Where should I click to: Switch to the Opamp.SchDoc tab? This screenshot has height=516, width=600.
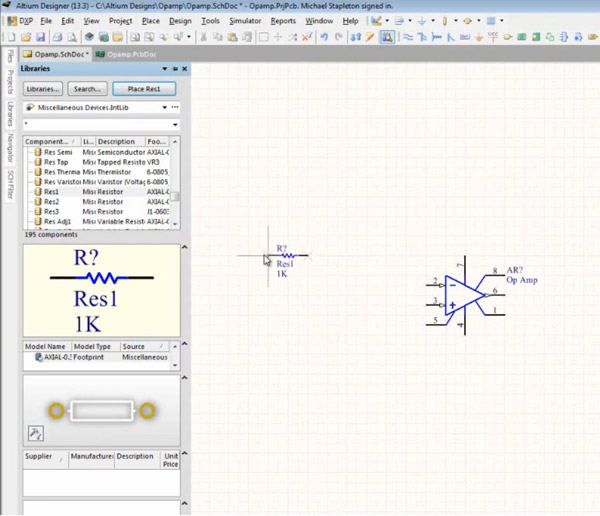click(56, 54)
